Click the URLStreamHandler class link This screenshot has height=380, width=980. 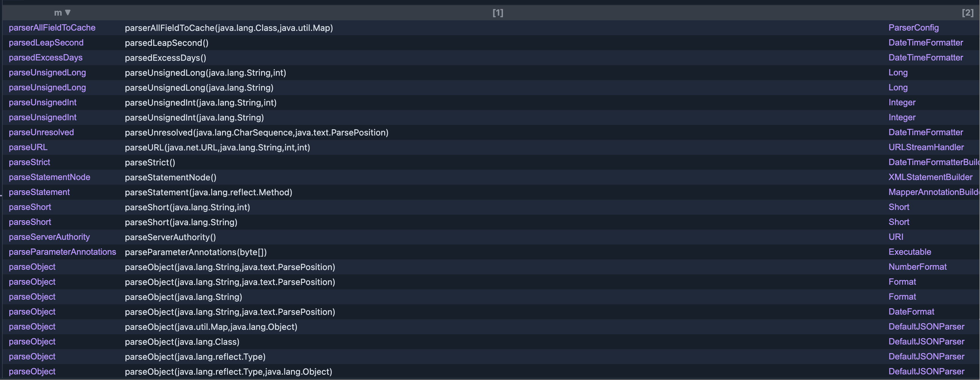click(926, 147)
